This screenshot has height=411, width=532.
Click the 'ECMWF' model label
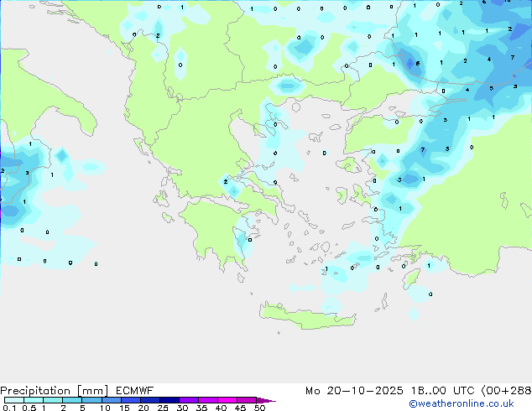tap(135, 391)
